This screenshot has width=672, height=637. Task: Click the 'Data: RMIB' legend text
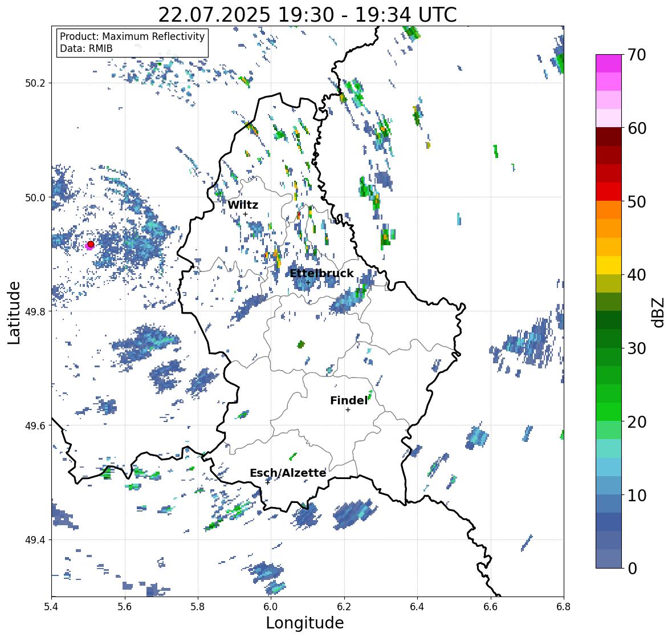[x=86, y=48]
